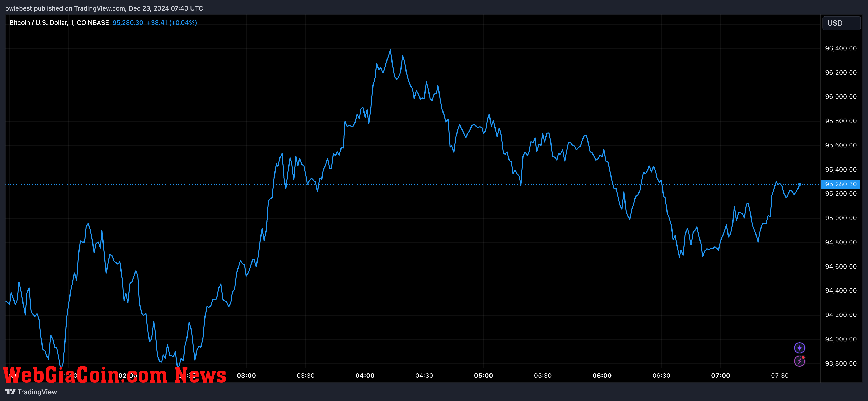The height and width of the screenshot is (401, 868).
Task: Click the 06:00 time axis label
Action: tap(602, 375)
